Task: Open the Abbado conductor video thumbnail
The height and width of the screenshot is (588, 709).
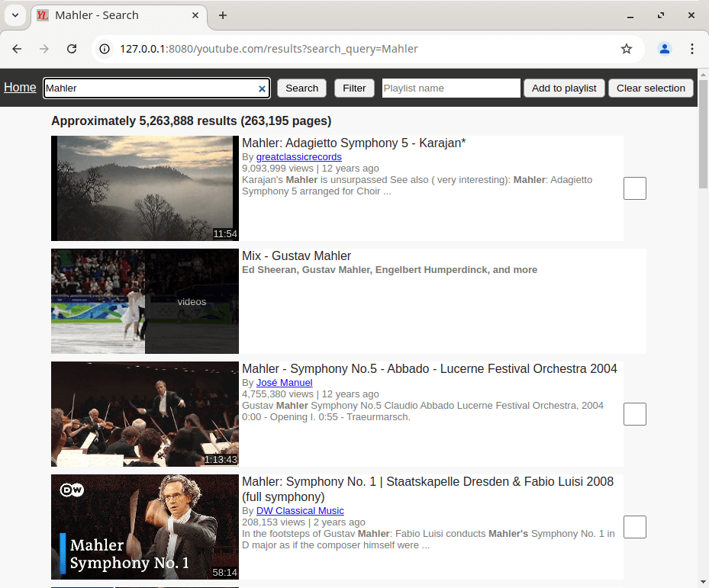Action: point(145,414)
